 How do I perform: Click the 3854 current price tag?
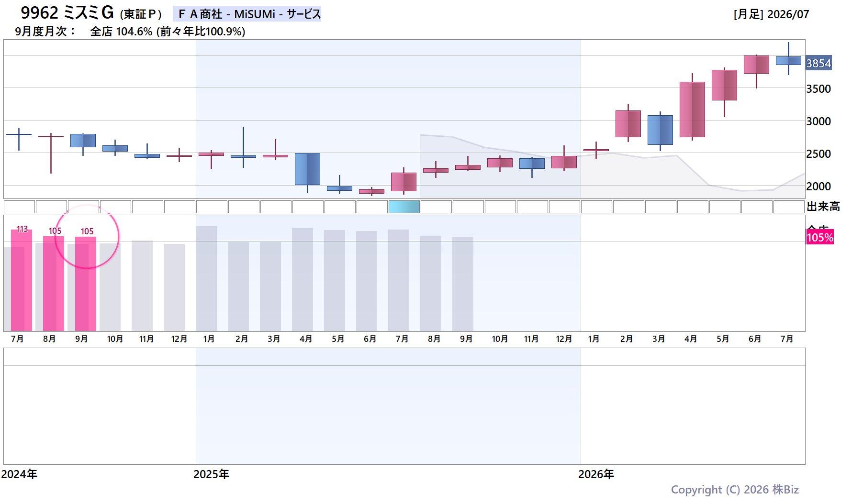pos(818,63)
